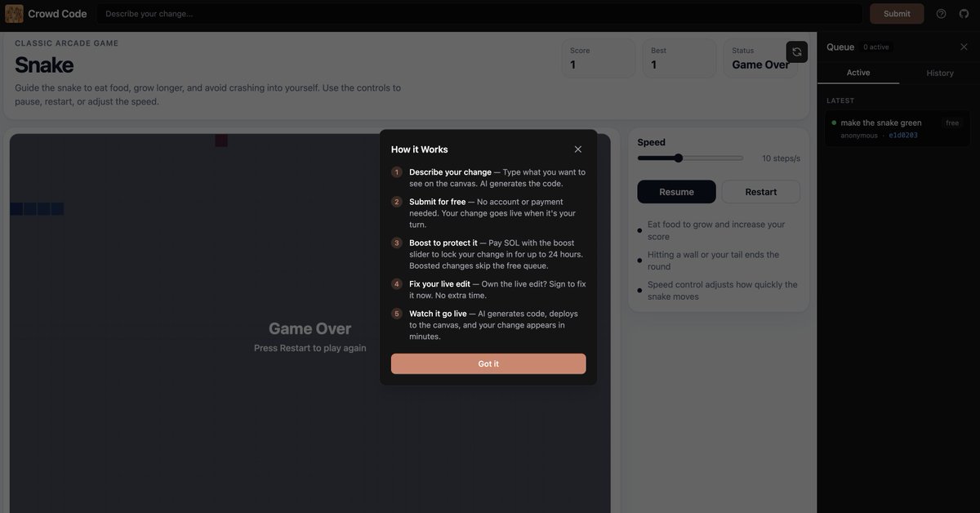Screen dimensions: 980x513
Task: Click the blue snake body segments
Action: [37, 209]
